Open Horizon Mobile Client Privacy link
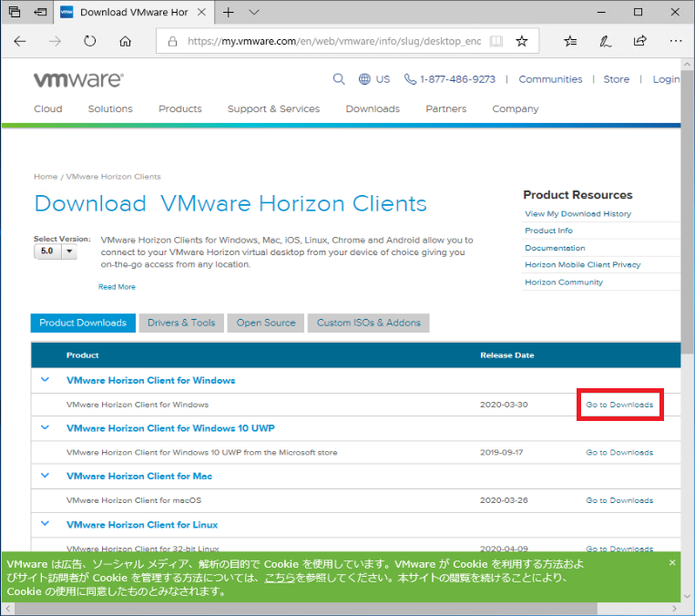Image resolution: width=695 pixels, height=616 pixels. tap(582, 265)
